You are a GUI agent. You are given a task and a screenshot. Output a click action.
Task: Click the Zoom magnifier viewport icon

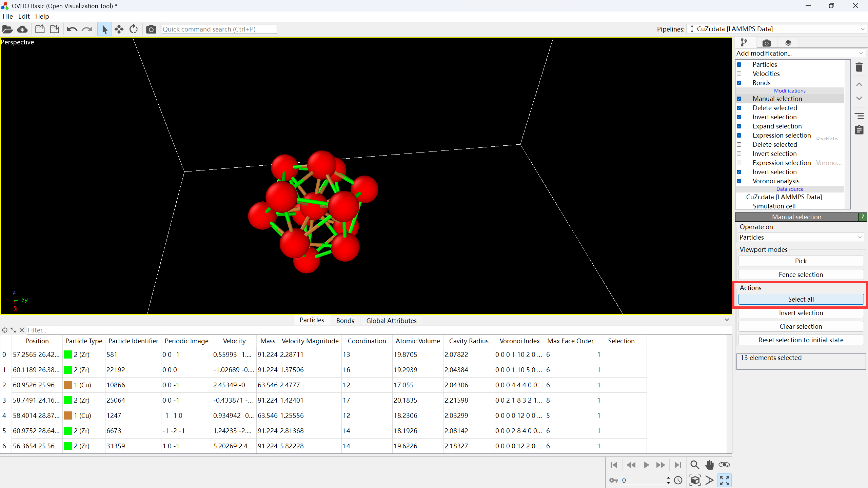pos(694,465)
